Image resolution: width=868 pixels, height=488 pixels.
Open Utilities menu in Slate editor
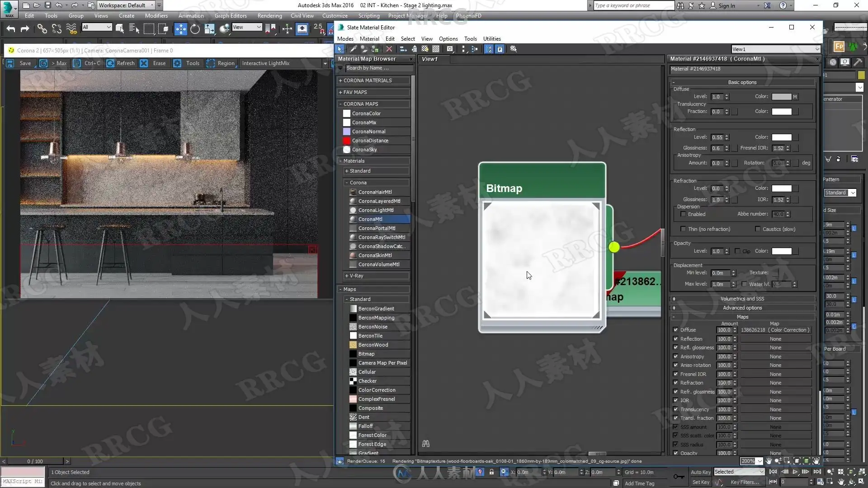point(492,39)
